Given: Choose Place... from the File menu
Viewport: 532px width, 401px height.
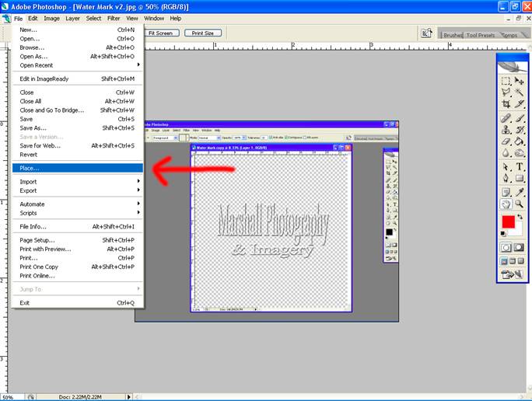Looking at the screenshot, I should pyautogui.click(x=77, y=168).
